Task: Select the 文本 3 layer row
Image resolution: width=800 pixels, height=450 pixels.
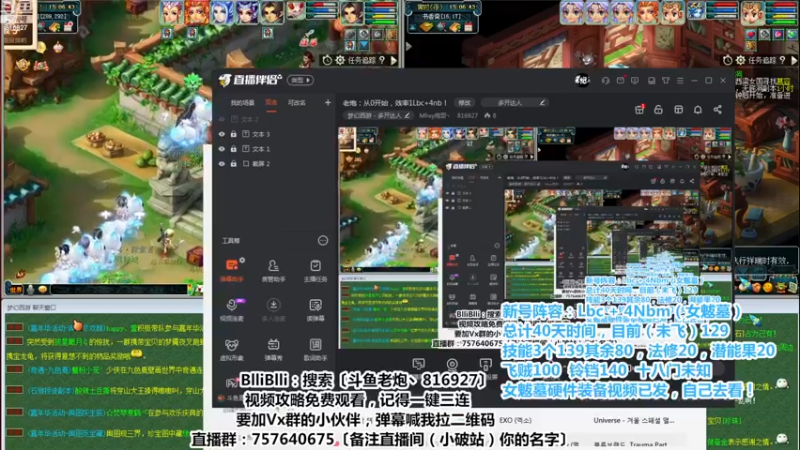Action: 273,134
